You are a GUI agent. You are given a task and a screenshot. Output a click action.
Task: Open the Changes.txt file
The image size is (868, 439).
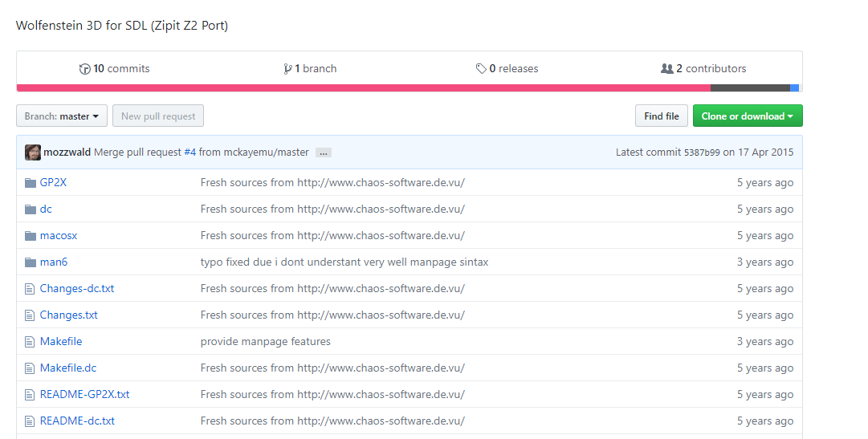point(68,315)
